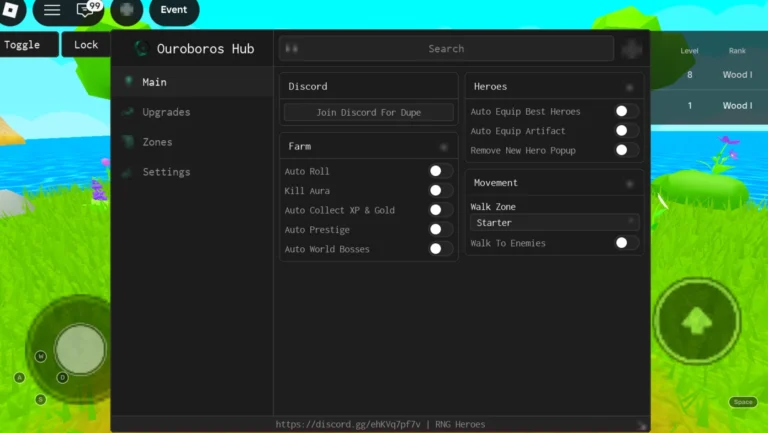Open the hamburger menu icon
768x433 pixels.
pos(52,10)
